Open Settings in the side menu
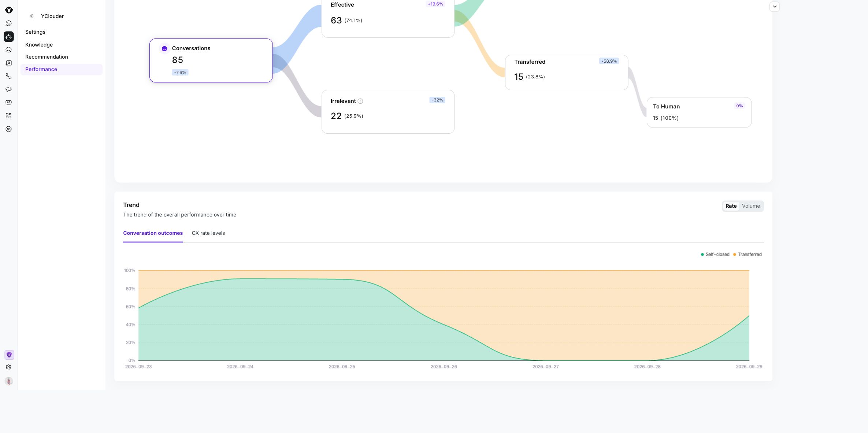Image resolution: width=868 pixels, height=433 pixels. [62, 32]
